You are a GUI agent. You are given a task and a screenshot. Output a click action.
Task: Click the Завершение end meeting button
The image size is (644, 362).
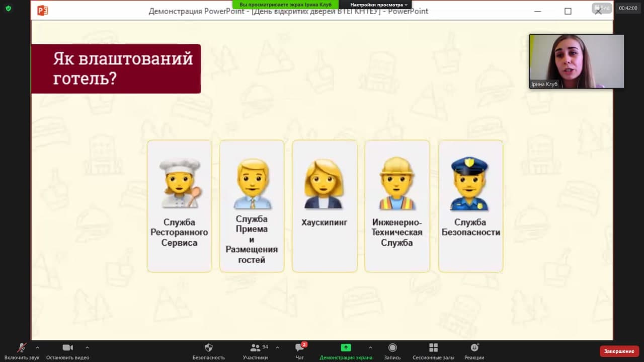619,351
